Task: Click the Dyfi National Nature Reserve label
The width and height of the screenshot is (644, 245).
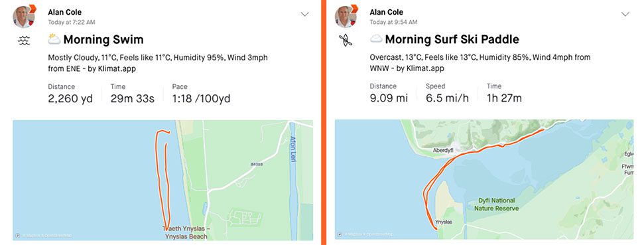Action: pyautogui.click(x=497, y=204)
